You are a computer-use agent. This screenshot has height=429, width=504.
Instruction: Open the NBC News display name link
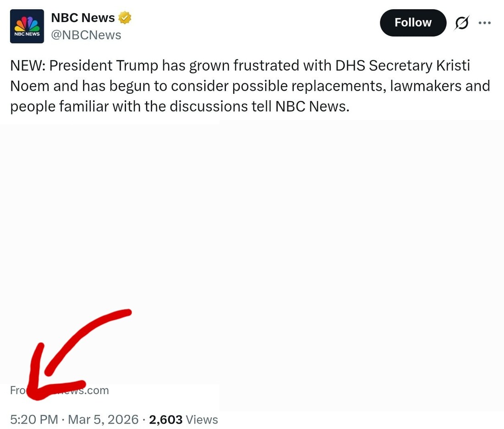click(x=83, y=18)
